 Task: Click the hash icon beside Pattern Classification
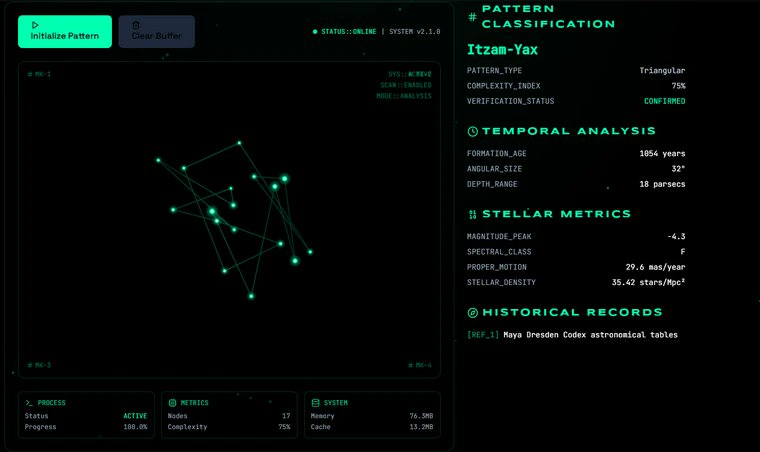pyautogui.click(x=472, y=17)
